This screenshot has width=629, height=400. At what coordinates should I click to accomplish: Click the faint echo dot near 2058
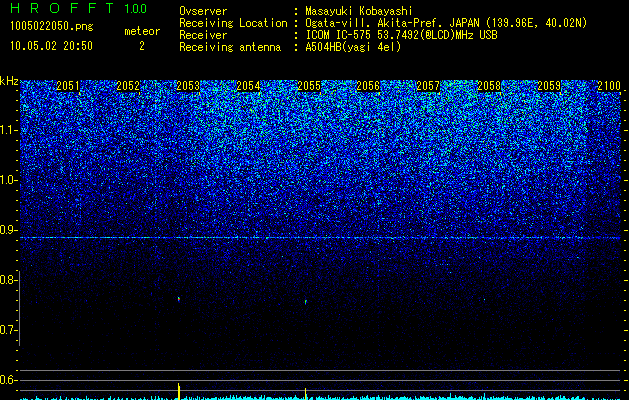(x=484, y=300)
